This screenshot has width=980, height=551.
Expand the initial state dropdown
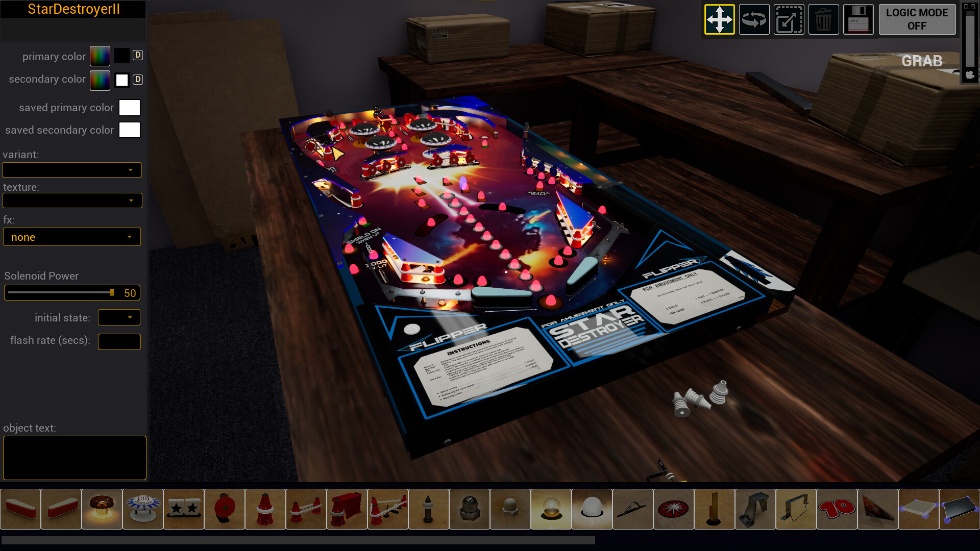click(119, 317)
